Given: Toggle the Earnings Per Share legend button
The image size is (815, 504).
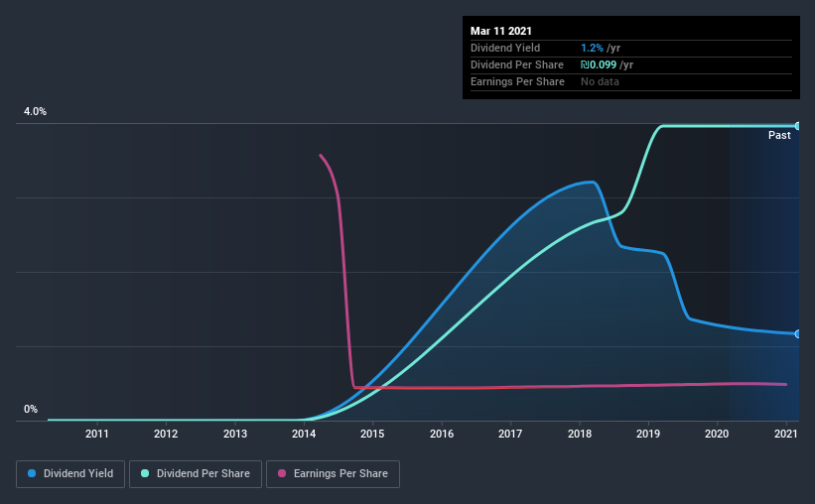Looking at the screenshot, I should click(x=333, y=474).
